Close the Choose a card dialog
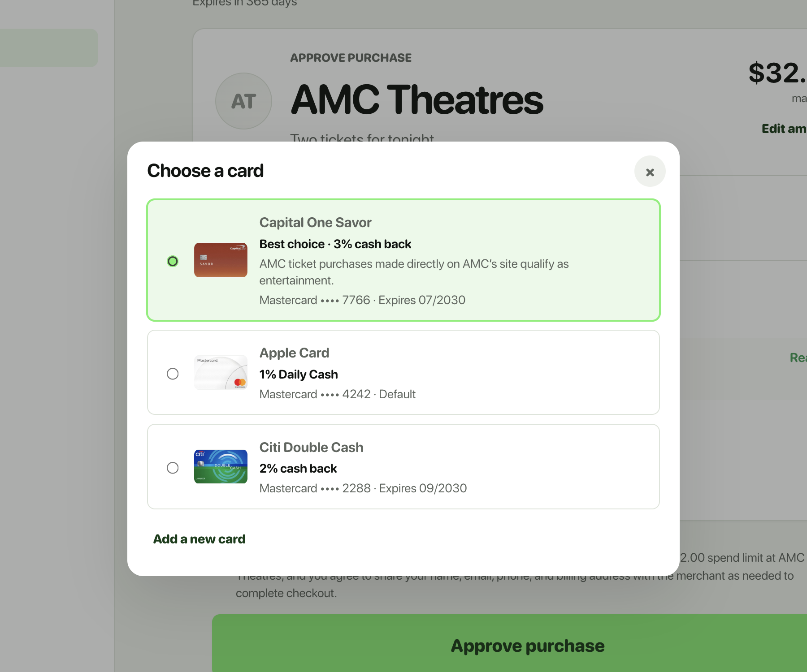This screenshot has height=672, width=807. [x=650, y=172]
